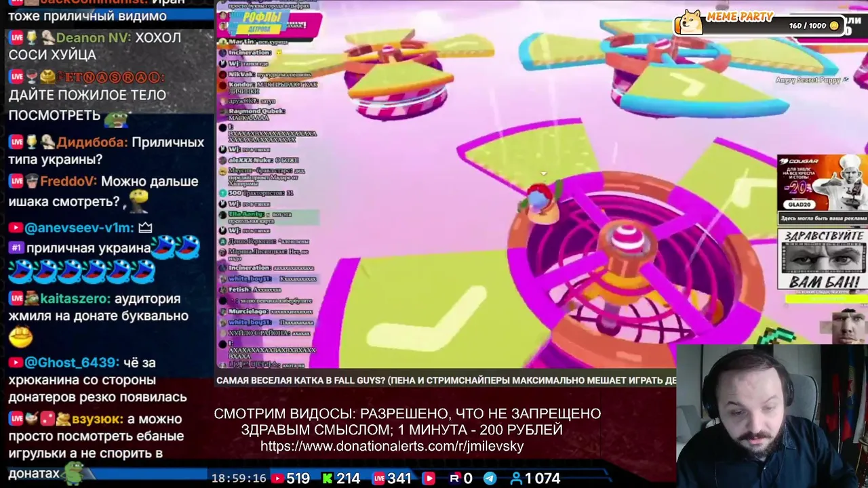
Task: Click the YouTube icon before @Ghost_6439
Action: click(16, 363)
